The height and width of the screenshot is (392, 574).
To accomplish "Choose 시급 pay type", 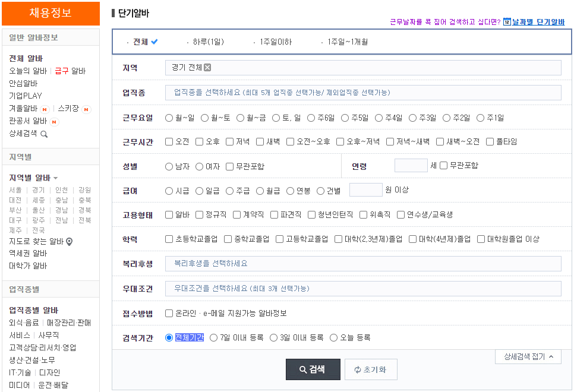I will pyautogui.click(x=169, y=191).
